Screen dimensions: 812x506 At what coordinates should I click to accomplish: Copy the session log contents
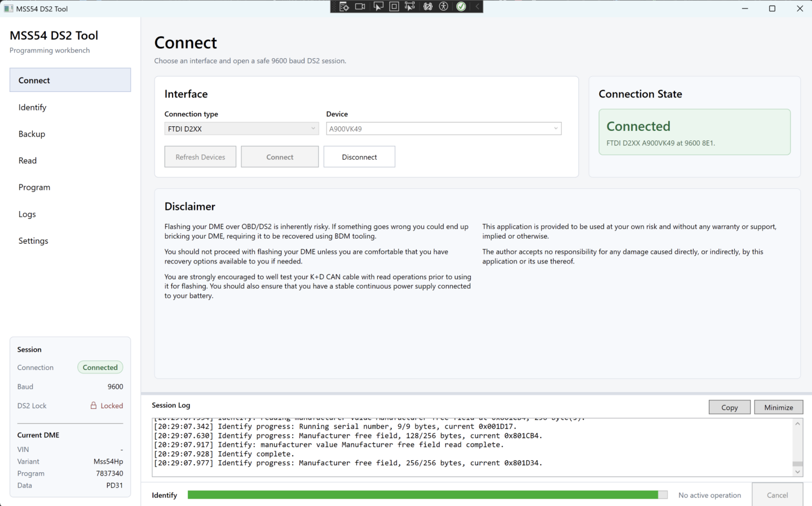729,407
